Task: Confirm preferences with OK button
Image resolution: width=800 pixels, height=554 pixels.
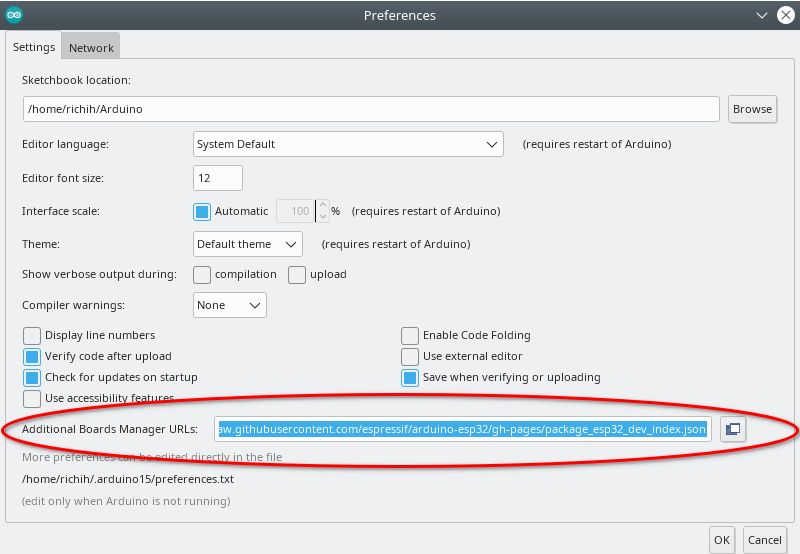Action: [x=722, y=539]
